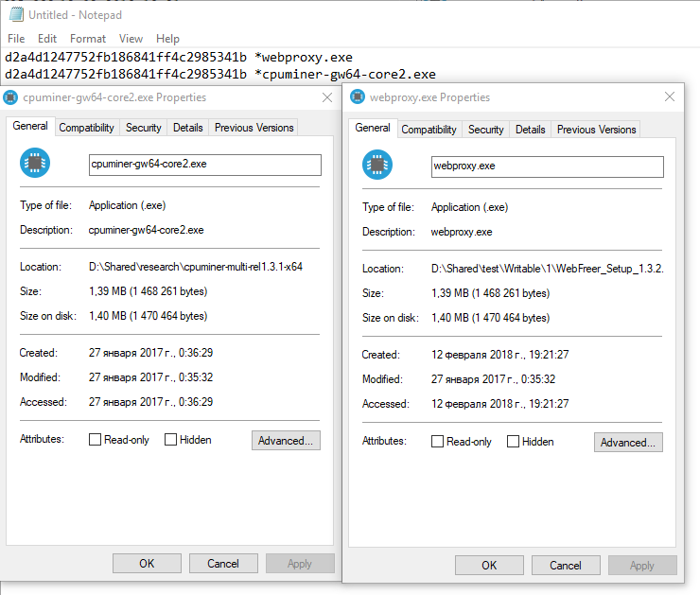The height and width of the screenshot is (595, 700).
Task: Click the Size value in cpuminer Properties
Action: click(149, 291)
